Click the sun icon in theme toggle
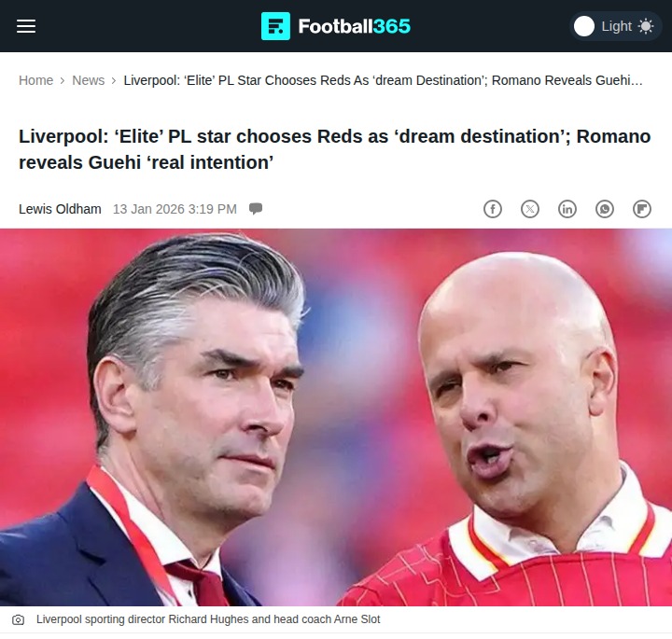The width and height of the screenshot is (672, 639). coord(646,26)
